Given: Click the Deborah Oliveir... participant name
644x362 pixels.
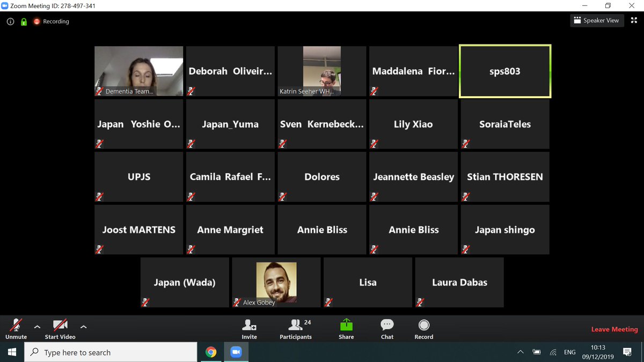Looking at the screenshot, I should click(x=230, y=71).
